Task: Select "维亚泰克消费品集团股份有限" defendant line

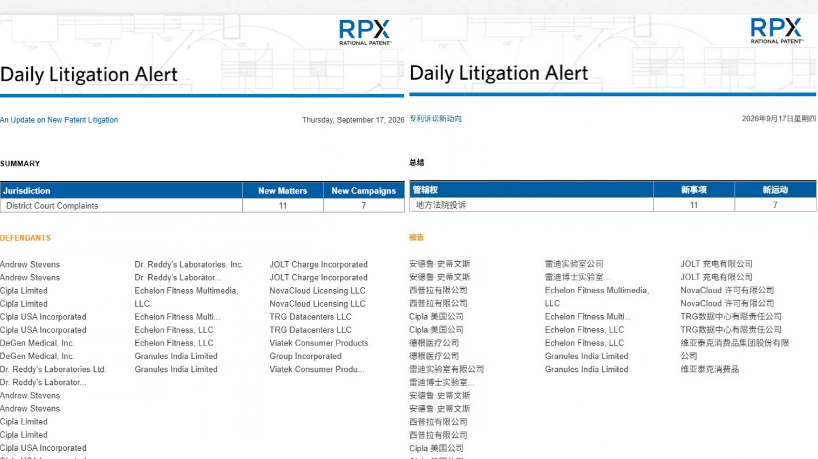Action: coord(735,343)
